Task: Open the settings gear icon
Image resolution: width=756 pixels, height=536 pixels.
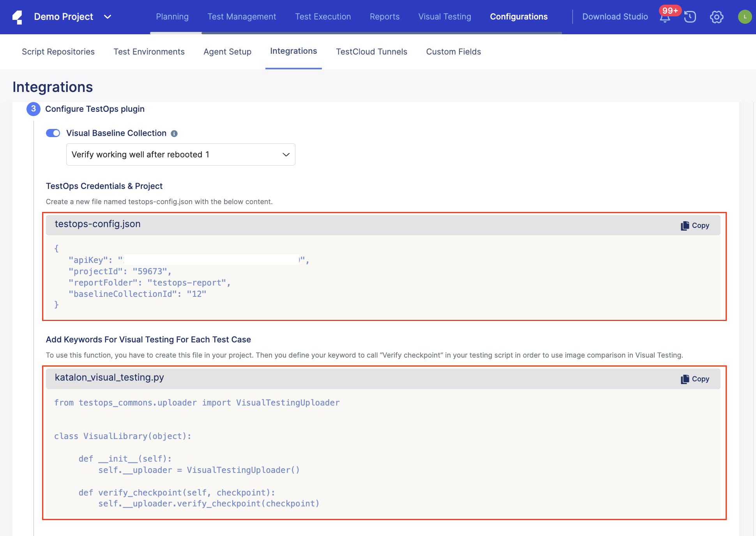Action: [717, 17]
